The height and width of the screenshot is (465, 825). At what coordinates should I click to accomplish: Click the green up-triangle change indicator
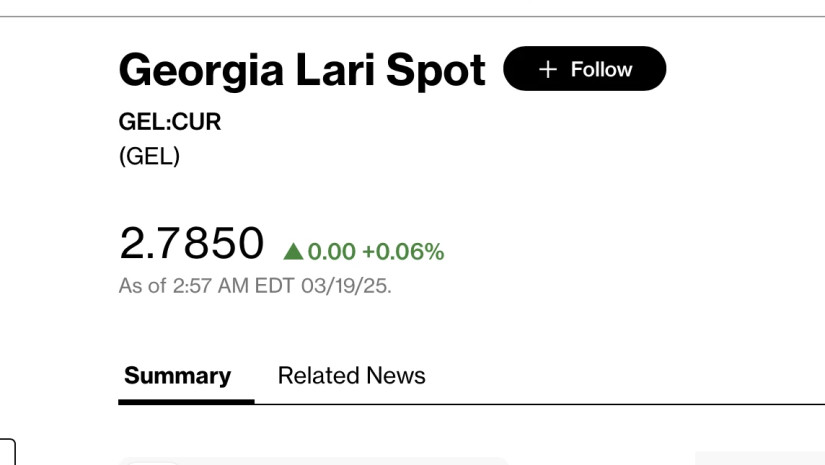[293, 251]
